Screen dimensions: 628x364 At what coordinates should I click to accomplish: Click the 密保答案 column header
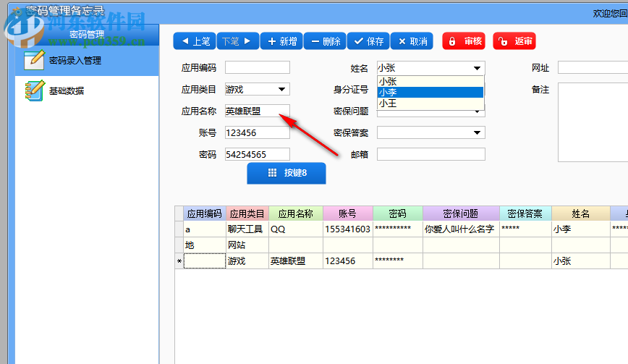point(525,213)
